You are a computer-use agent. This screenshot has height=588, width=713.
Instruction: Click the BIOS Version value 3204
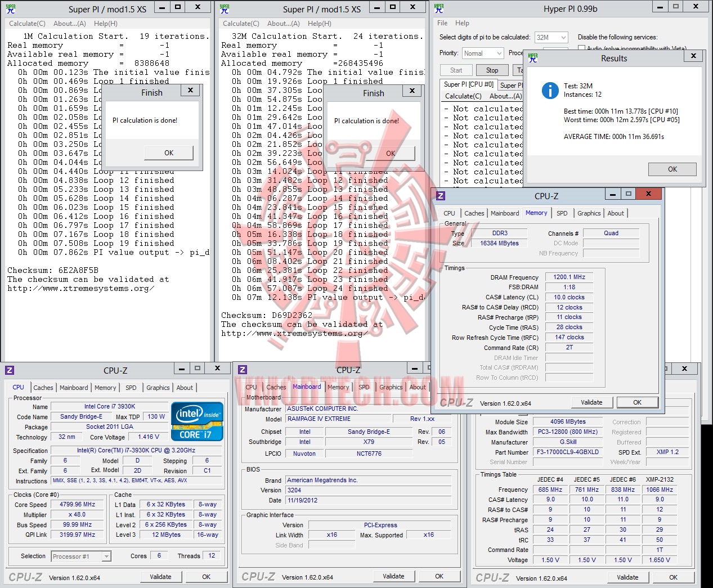tap(369, 491)
